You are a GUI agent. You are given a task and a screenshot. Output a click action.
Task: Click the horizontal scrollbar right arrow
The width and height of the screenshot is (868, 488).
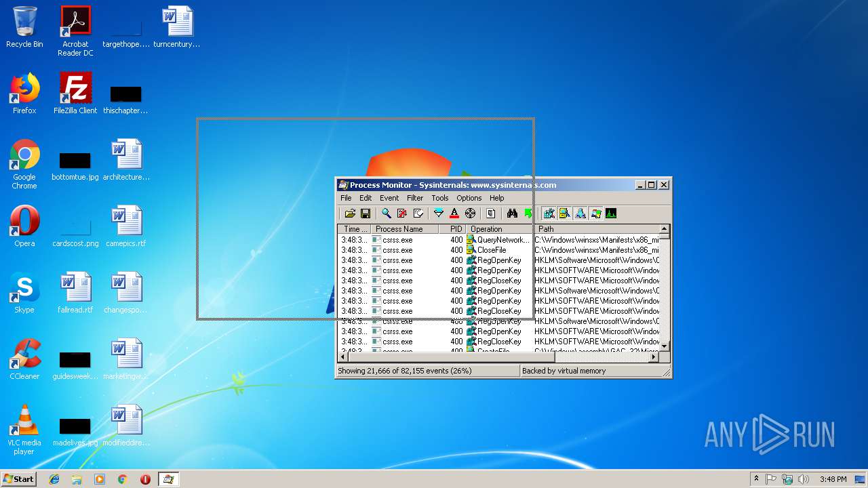[x=654, y=357]
